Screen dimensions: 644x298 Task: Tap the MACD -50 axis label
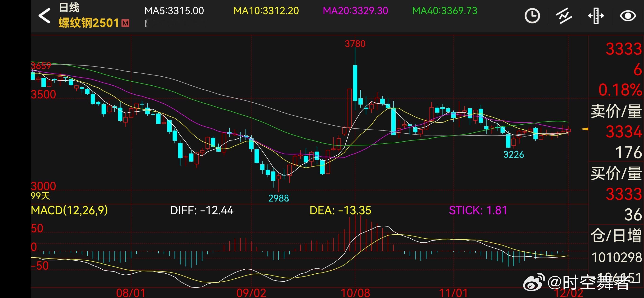click(40, 266)
